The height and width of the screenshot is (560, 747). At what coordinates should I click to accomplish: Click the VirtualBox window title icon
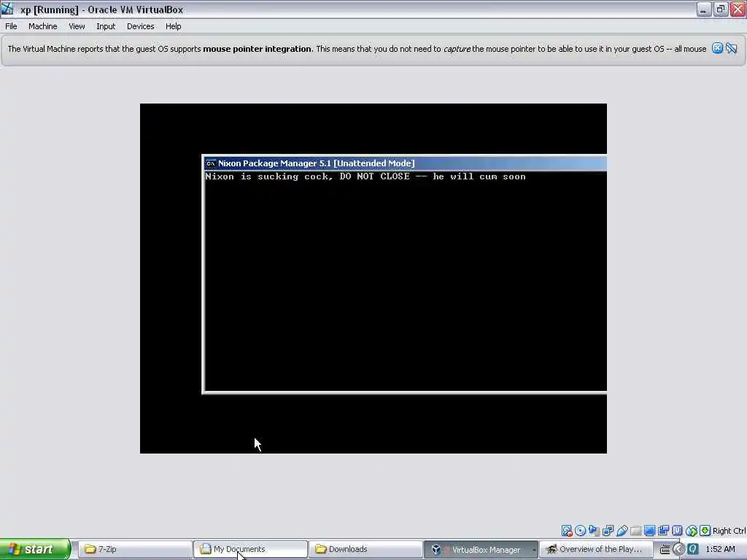7,9
